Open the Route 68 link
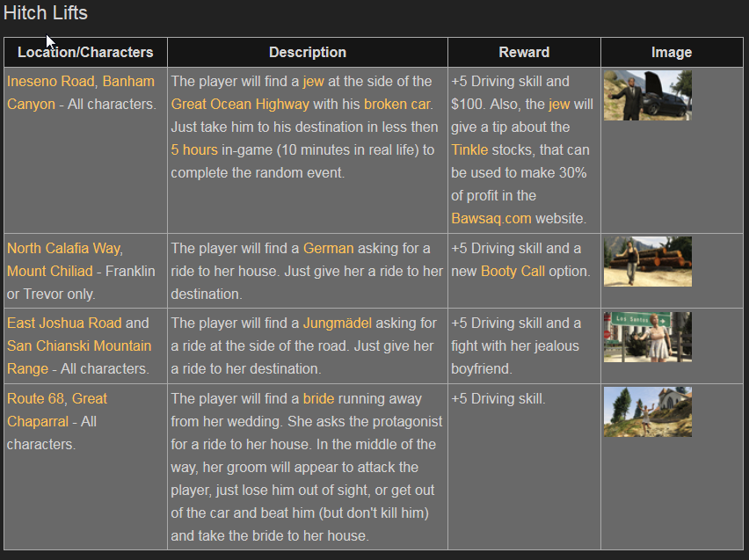Screen dimensions: 749x560 coord(37,398)
